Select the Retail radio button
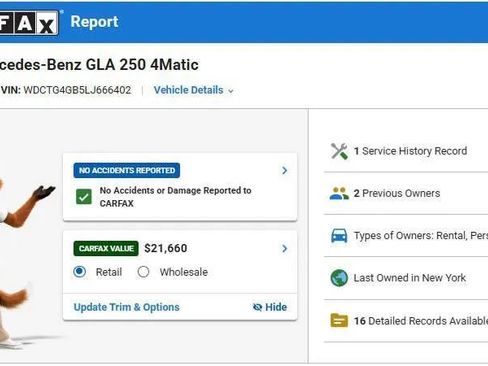Image resolution: width=488 pixels, height=366 pixels. coord(80,272)
